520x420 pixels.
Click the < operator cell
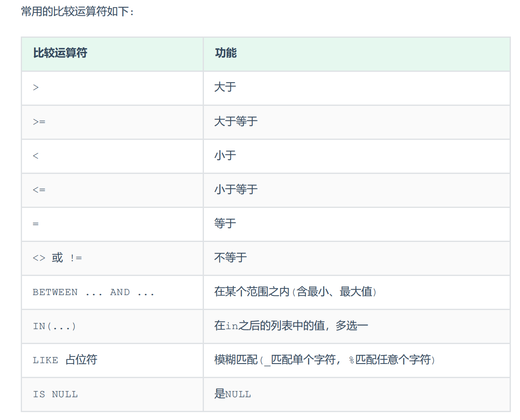(x=112, y=156)
